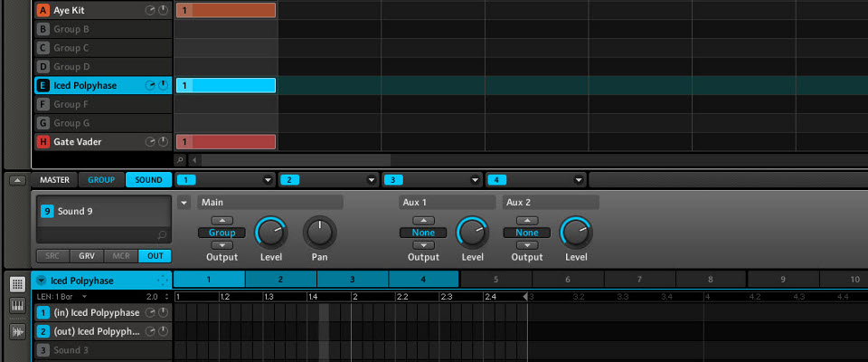Click the dial icon on Gate Vader row
Image resolution: width=868 pixels, height=362 pixels.
click(163, 142)
